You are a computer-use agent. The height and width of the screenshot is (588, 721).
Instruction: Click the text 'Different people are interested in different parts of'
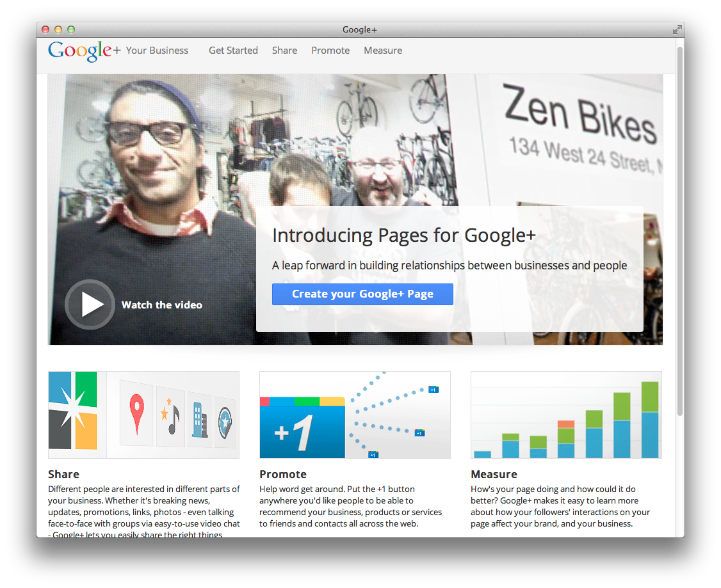144,489
